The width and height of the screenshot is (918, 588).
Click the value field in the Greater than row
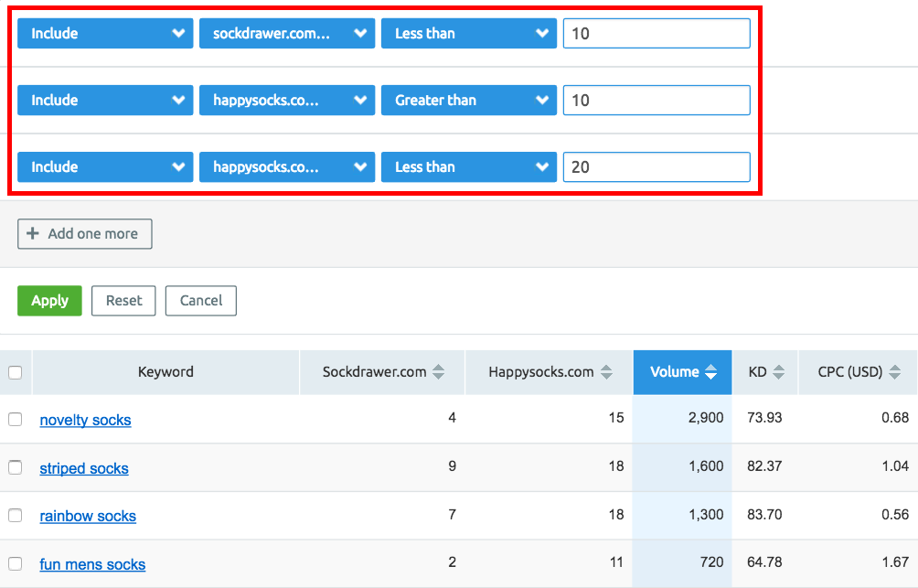tap(656, 101)
